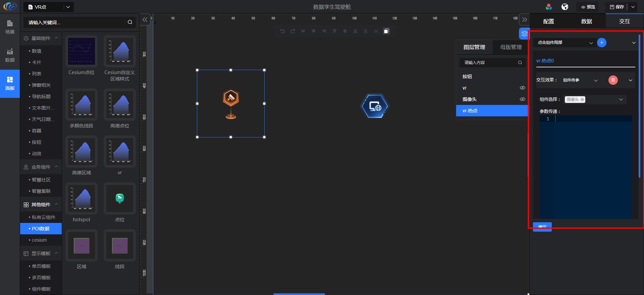Screen dimensions: 644x295
Task: Click the 预览 preview button
Action: click(588, 7)
